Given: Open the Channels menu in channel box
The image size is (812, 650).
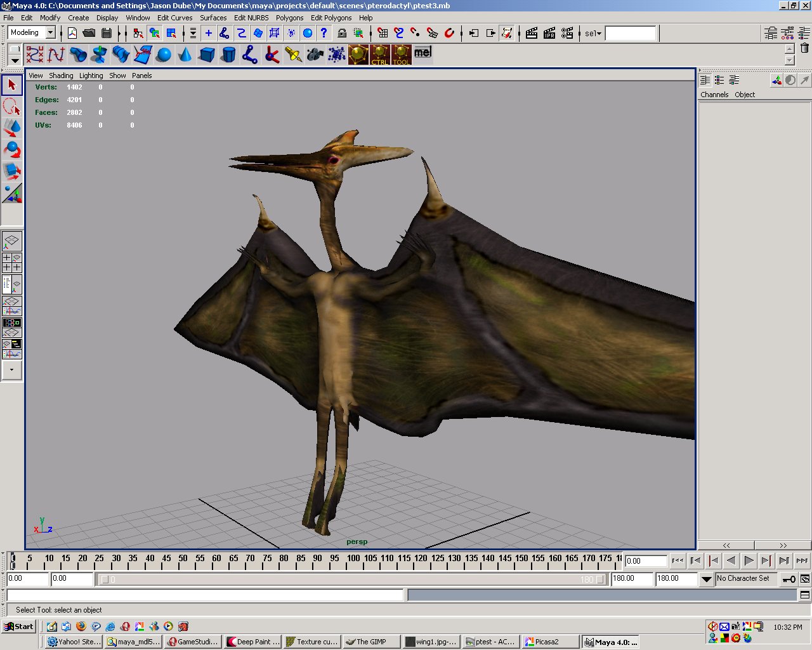Looking at the screenshot, I should (714, 95).
